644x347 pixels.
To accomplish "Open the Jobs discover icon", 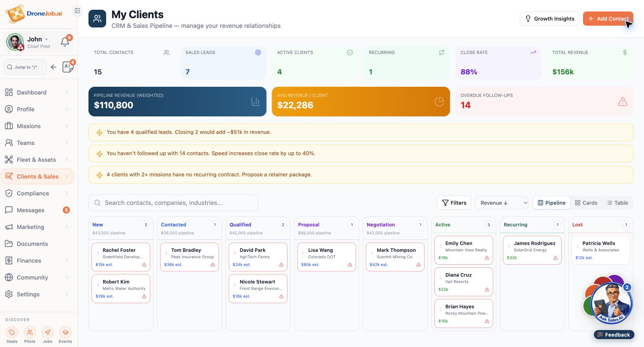I will click(47, 332).
